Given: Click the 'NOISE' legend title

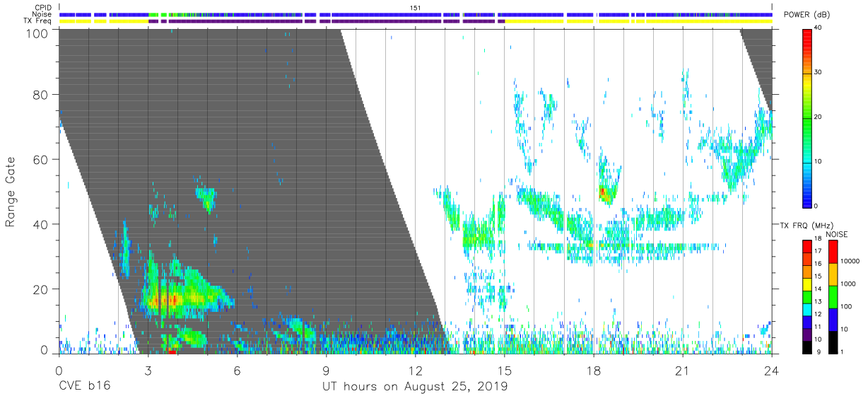Looking at the screenshot, I should click(x=838, y=234).
